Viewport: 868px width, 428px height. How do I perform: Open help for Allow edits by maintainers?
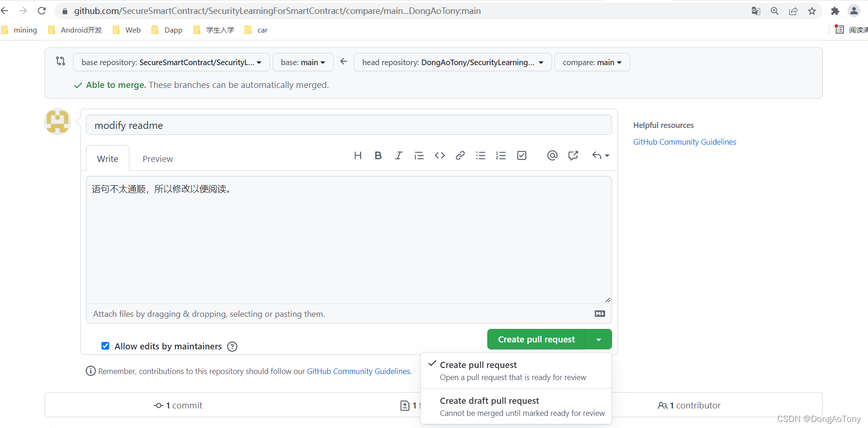[232, 347]
